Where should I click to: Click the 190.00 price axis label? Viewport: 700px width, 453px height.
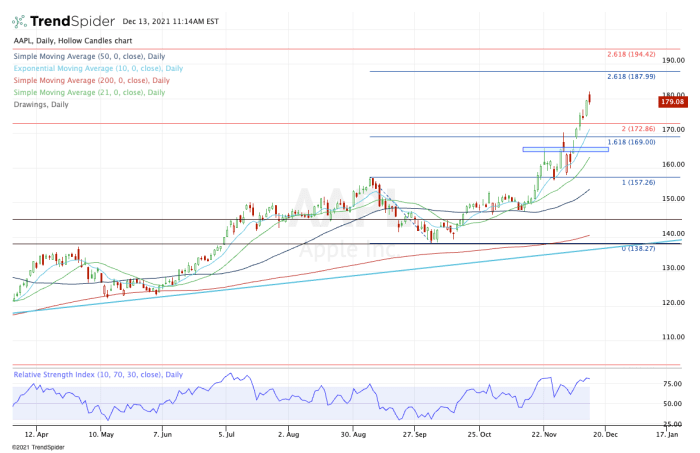click(x=673, y=60)
